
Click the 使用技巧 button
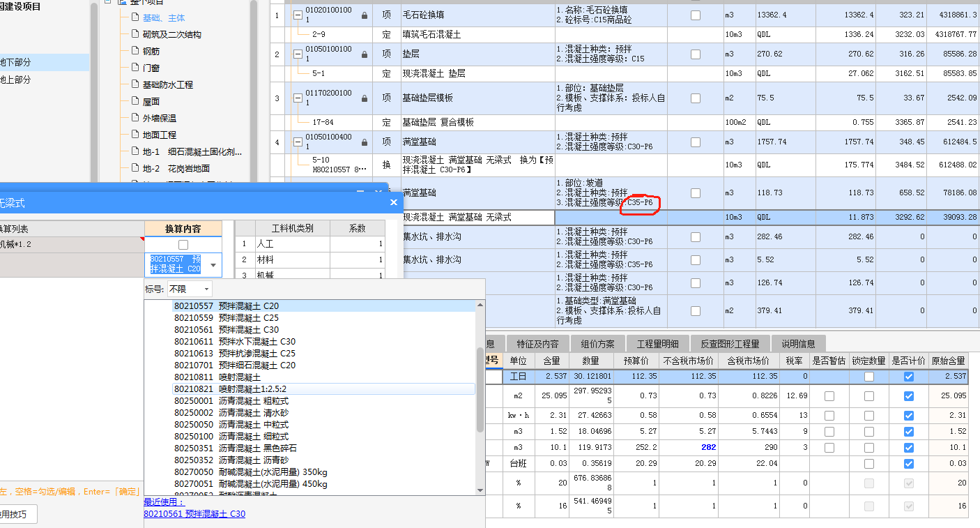click(x=13, y=515)
